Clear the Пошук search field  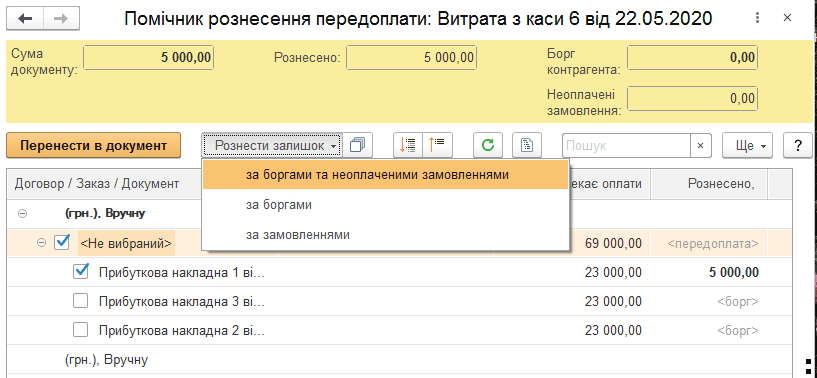coord(701,145)
